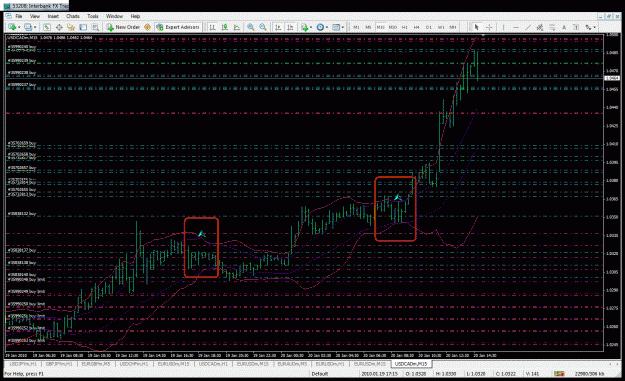Viewport: 625px width, 381px height.
Task: Switch timeframe to H1
Action: coord(405,27)
